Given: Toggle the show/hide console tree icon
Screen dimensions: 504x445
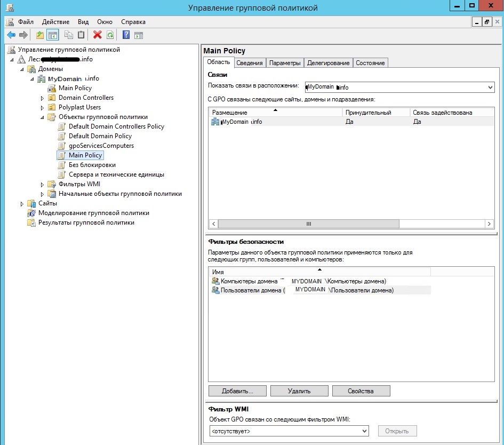Looking at the screenshot, I should (x=53, y=35).
